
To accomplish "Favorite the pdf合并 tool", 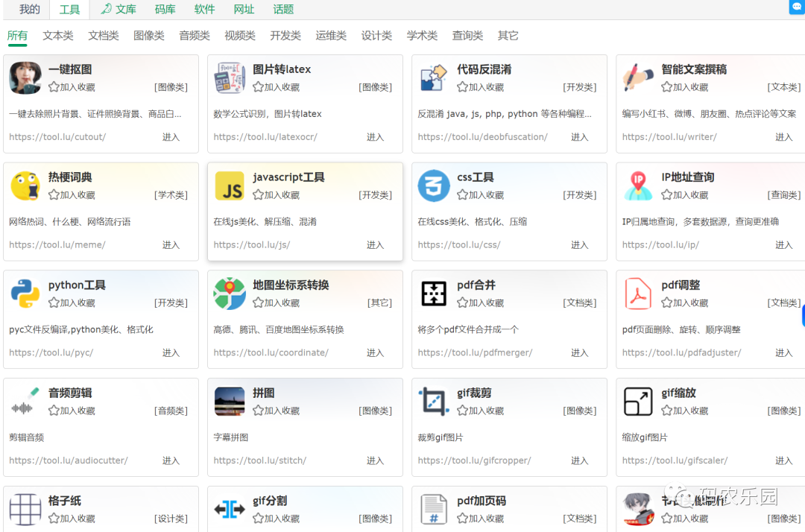I will (x=463, y=303).
